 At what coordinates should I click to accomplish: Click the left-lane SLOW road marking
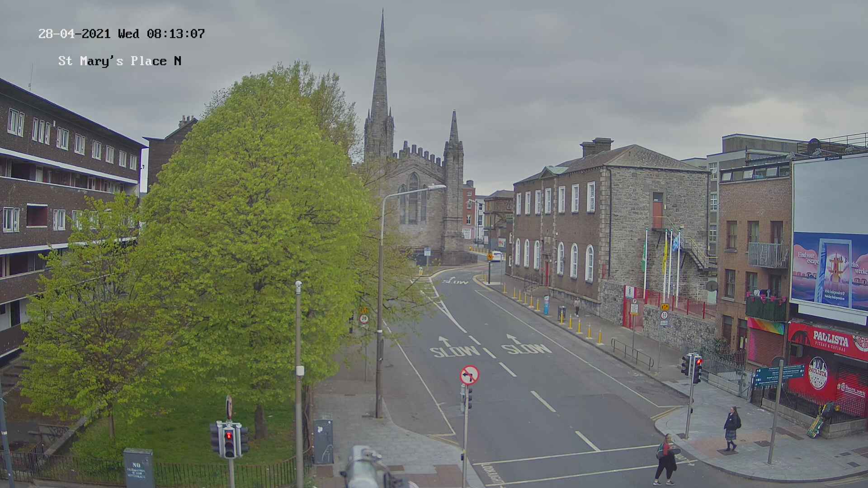point(454,351)
